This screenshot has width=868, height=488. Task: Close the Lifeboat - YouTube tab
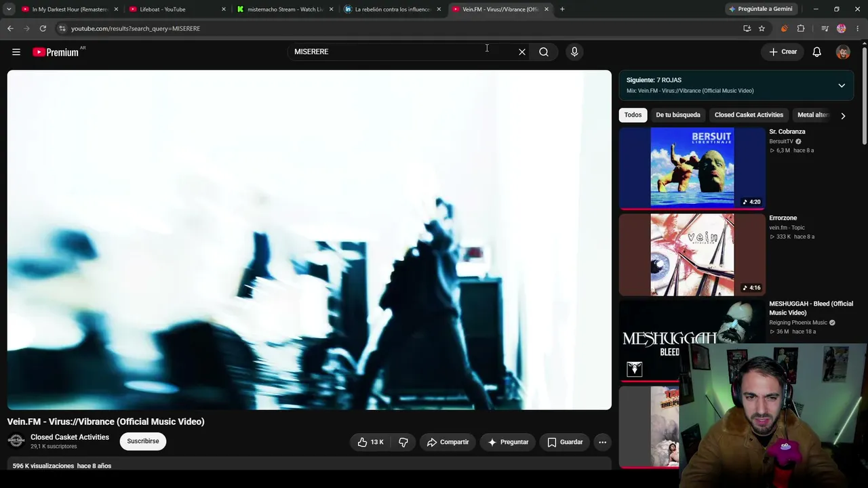point(224,9)
